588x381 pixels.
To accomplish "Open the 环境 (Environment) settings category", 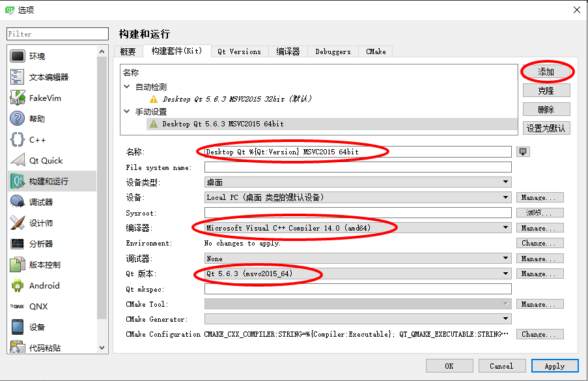I will tap(37, 57).
